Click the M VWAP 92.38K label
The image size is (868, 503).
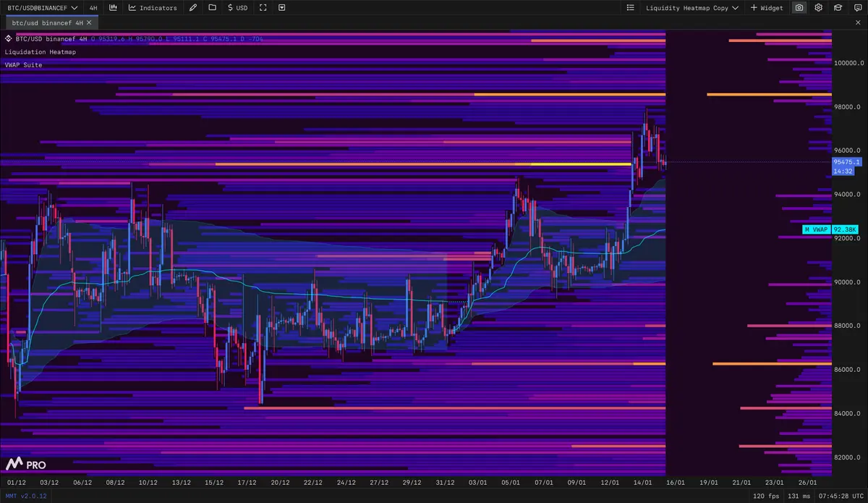coord(830,229)
